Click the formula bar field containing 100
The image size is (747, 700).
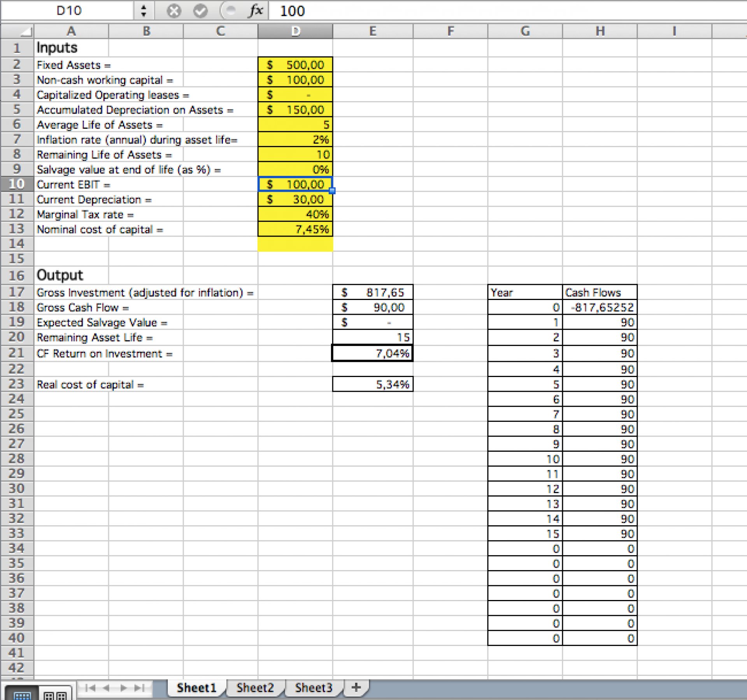pos(507,11)
